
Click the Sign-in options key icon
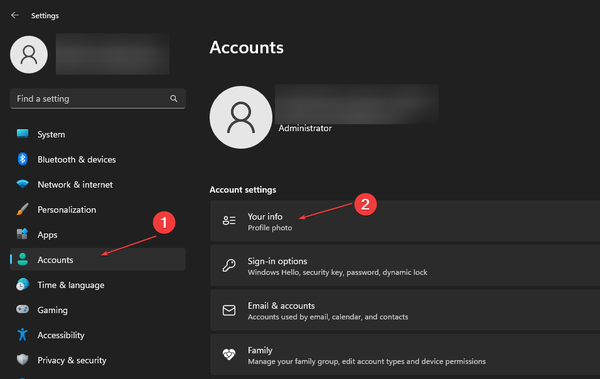[229, 265]
